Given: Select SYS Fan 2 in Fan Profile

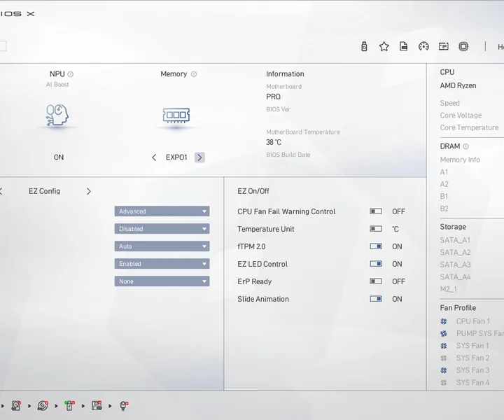Looking at the screenshot, I should point(472,358).
